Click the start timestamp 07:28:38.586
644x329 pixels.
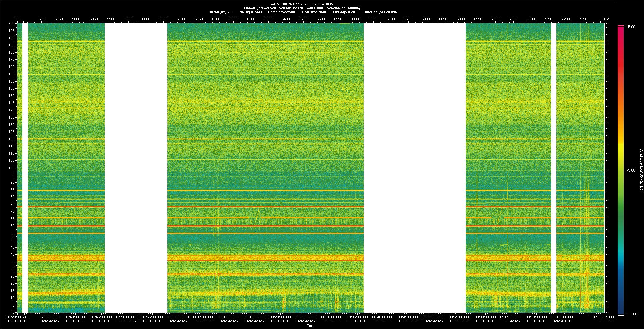click(x=18, y=317)
